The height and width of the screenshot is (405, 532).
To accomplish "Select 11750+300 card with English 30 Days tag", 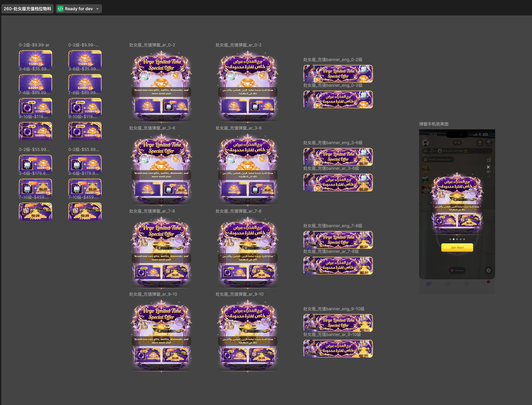I will point(85,107).
